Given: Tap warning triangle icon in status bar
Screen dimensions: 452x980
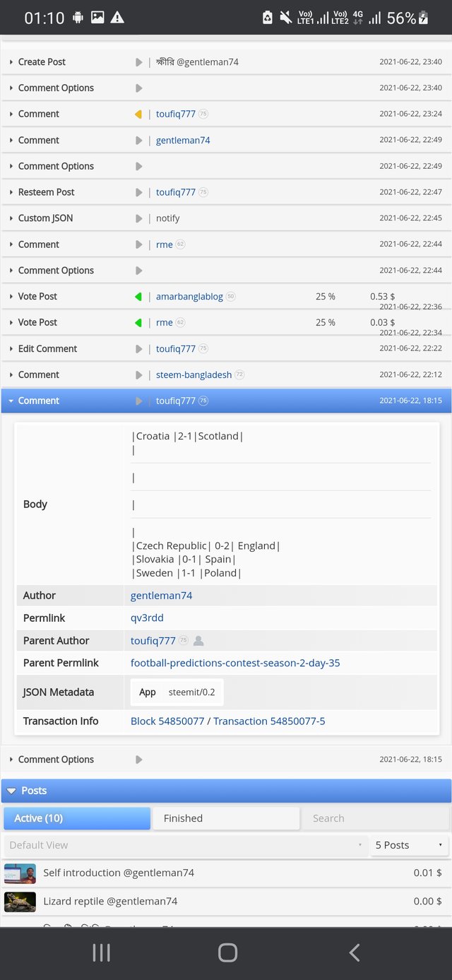Looking at the screenshot, I should [117, 17].
